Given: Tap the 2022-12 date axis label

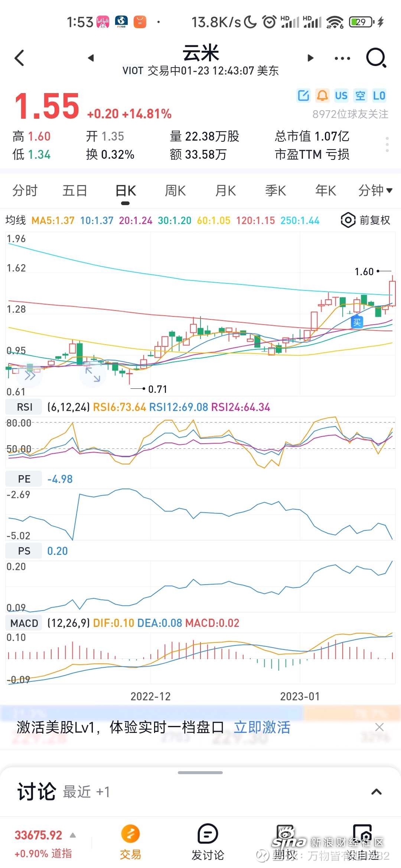Looking at the screenshot, I should tap(151, 696).
